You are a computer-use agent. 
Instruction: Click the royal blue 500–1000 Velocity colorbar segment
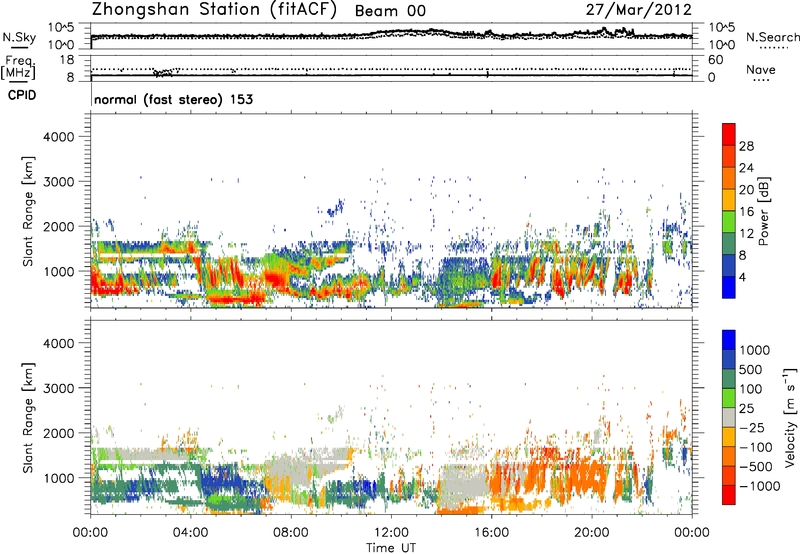(729, 360)
